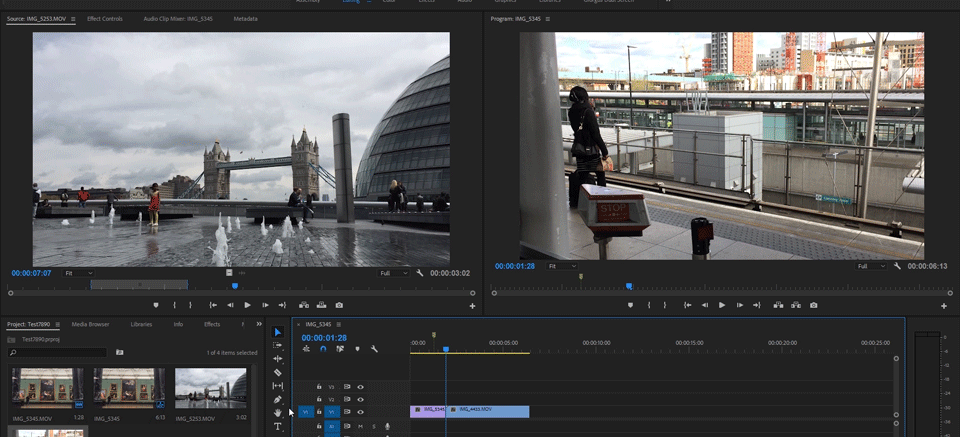960x437 pixels.
Task: Export frame from Source monitor
Action: [x=339, y=305]
